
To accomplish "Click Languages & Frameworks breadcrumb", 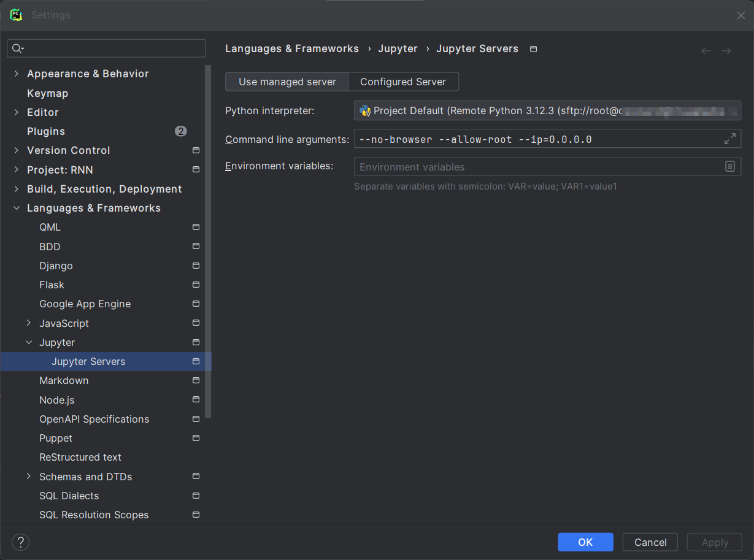I will pyautogui.click(x=292, y=48).
